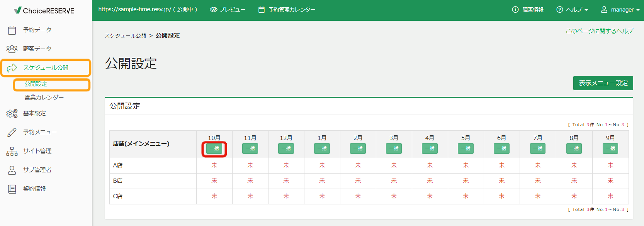Click the 障害情報 info icon
The width and height of the screenshot is (644, 226).
coord(515,10)
